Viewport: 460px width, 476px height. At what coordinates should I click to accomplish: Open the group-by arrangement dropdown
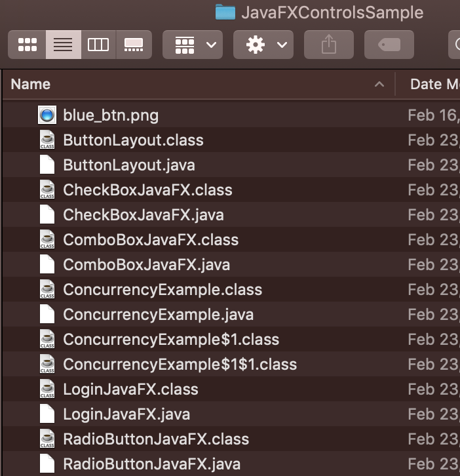193,45
